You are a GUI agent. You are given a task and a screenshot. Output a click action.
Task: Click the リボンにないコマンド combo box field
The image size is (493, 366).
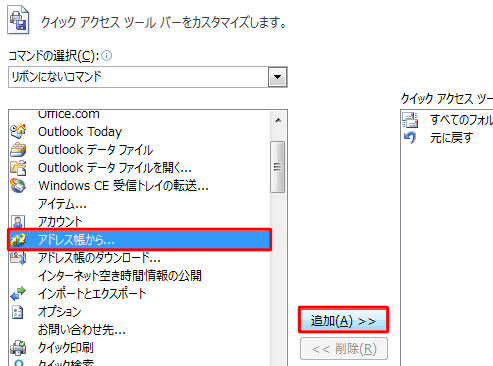(x=148, y=77)
